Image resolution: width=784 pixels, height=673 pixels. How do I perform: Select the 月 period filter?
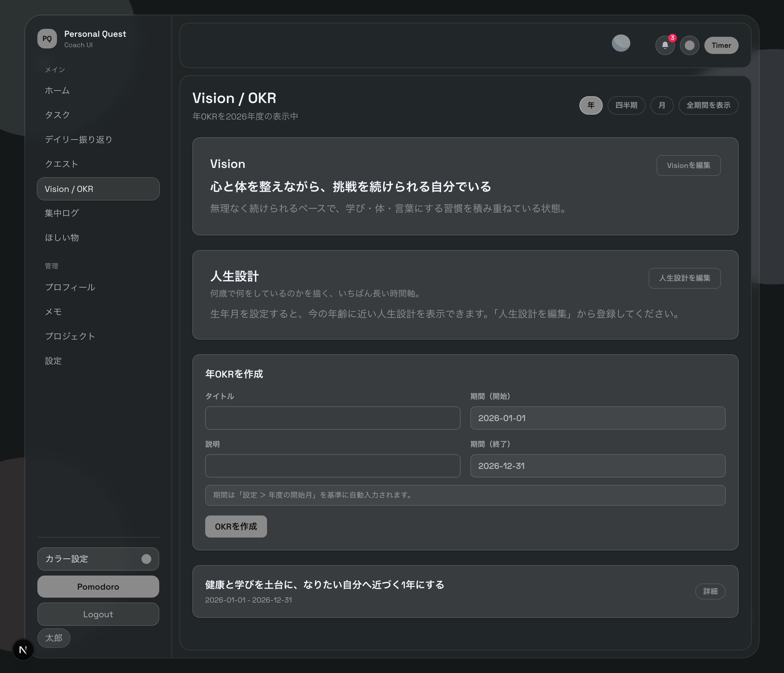click(x=662, y=105)
